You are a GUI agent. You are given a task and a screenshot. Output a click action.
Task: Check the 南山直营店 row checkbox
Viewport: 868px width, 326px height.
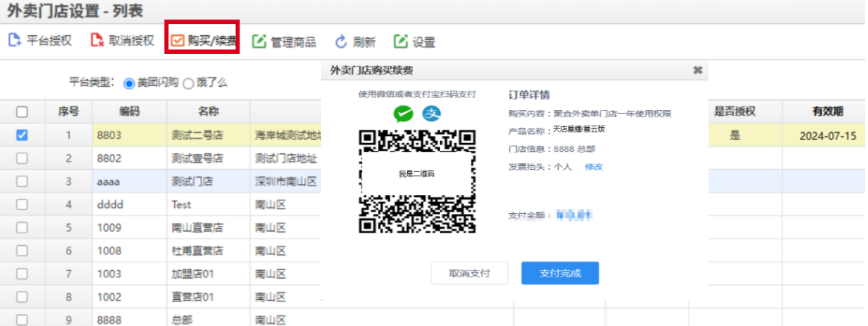[x=22, y=227]
